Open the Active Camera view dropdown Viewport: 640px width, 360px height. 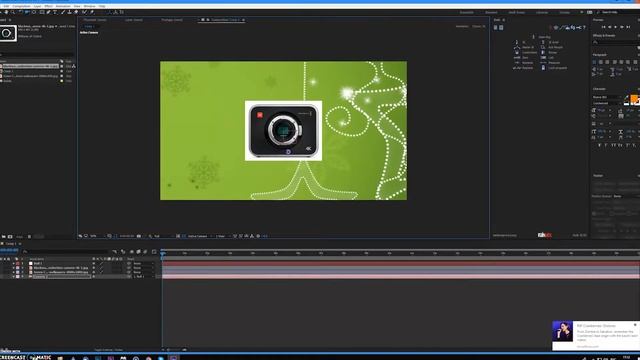[x=199, y=236]
